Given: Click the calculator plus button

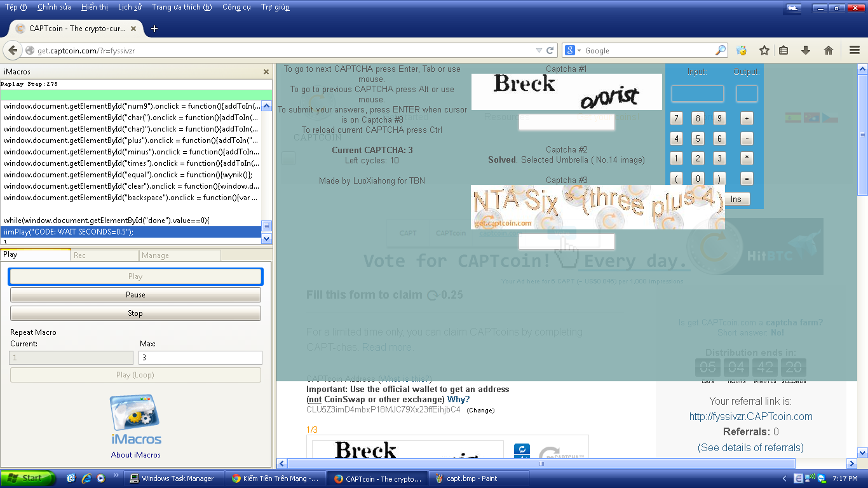Looking at the screenshot, I should coord(747,118).
